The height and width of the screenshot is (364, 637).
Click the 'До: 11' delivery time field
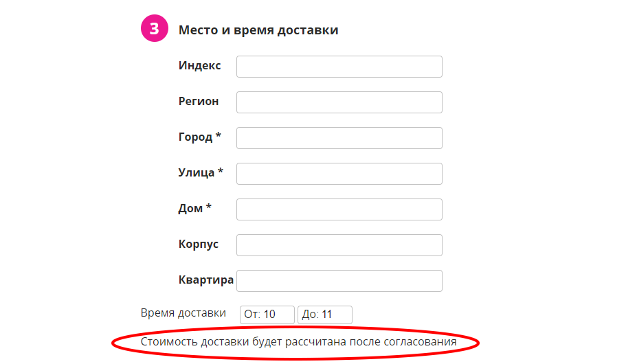point(324,315)
